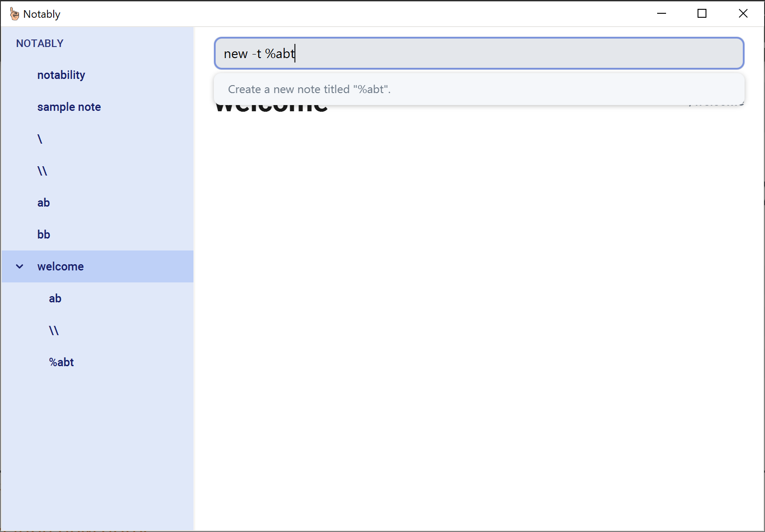Choose the 'Create a new note titled' suggestion
The height and width of the screenshot is (532, 765).
click(479, 89)
